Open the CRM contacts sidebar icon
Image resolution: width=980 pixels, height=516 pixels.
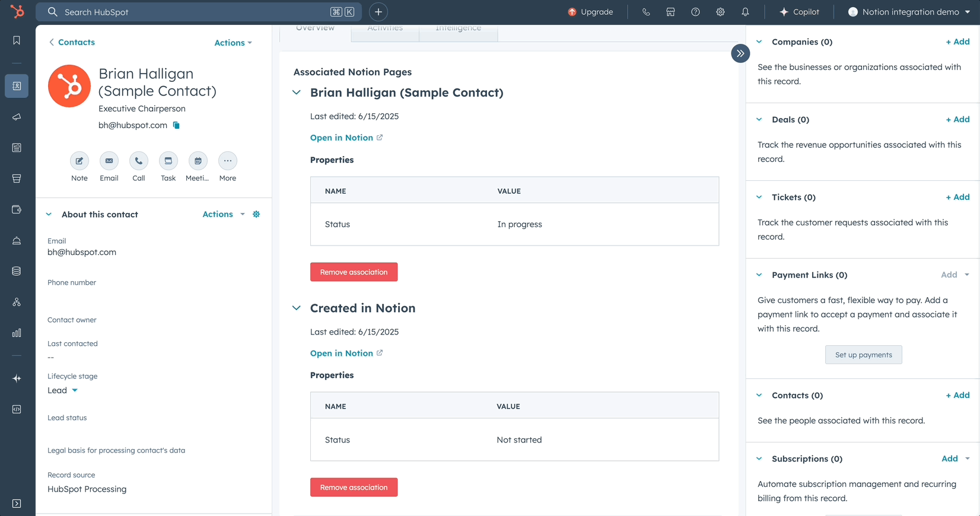coord(17,86)
